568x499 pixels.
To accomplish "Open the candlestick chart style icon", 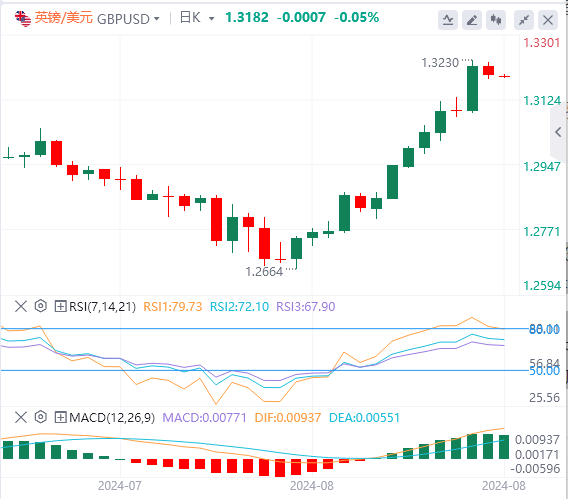I will [x=496, y=20].
